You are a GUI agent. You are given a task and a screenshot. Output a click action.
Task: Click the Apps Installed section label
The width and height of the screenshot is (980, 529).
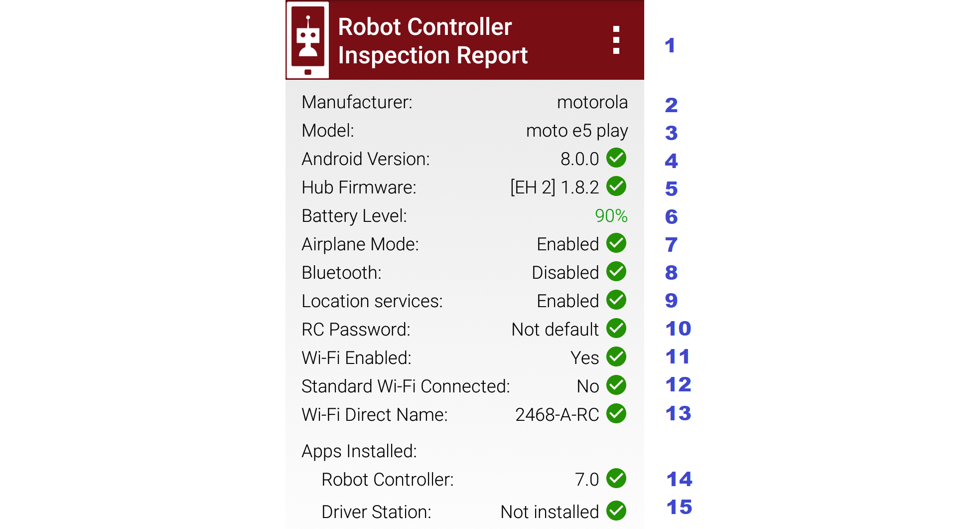(359, 451)
